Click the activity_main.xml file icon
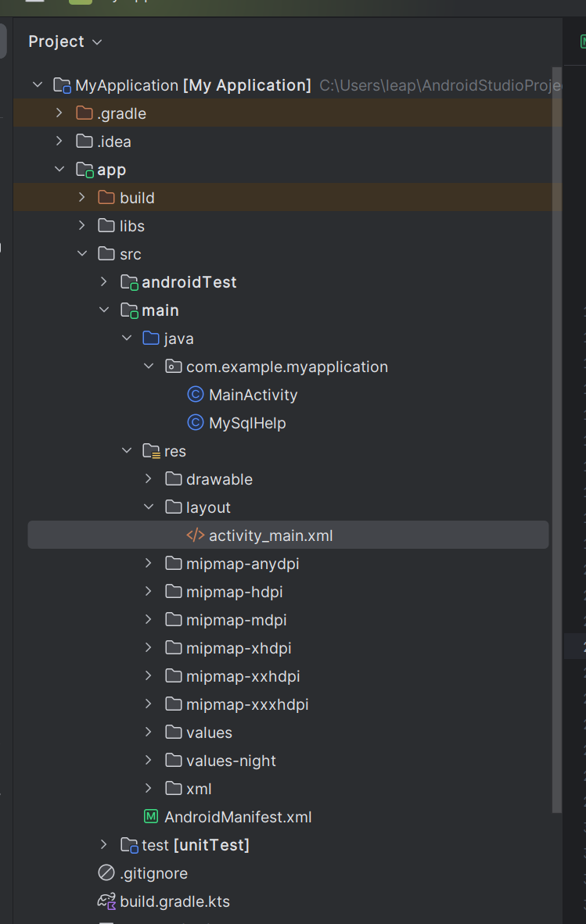Viewport: 586px width, 924px height. click(196, 535)
